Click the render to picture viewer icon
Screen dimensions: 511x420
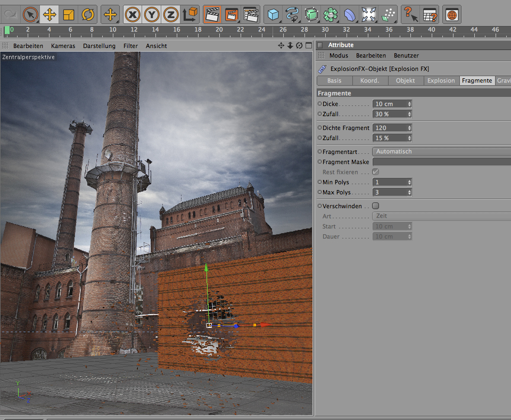(x=231, y=14)
